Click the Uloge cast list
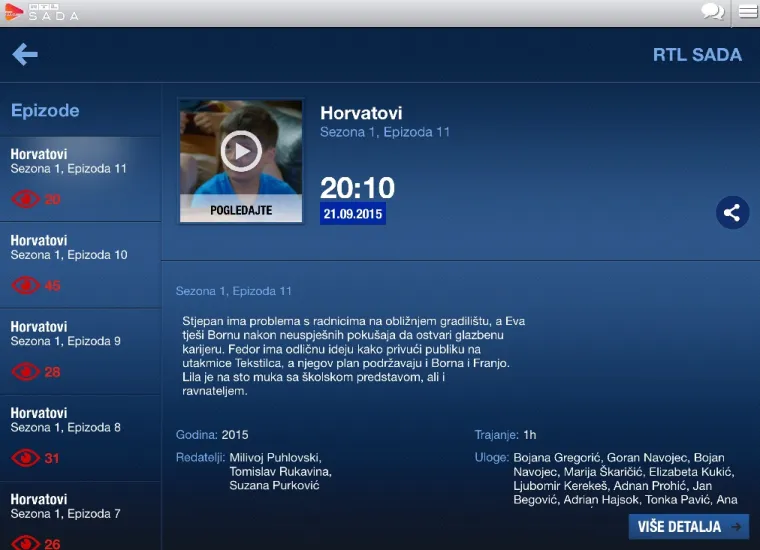Image resolution: width=760 pixels, height=550 pixels. pos(625,478)
